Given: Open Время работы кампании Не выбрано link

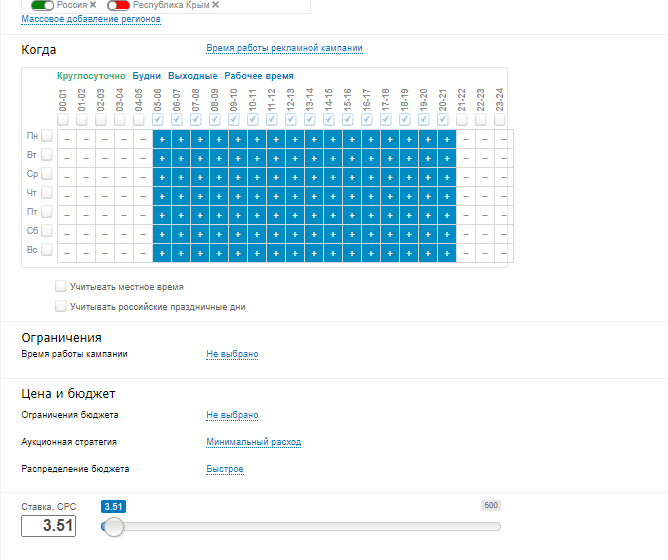Looking at the screenshot, I should [x=232, y=354].
